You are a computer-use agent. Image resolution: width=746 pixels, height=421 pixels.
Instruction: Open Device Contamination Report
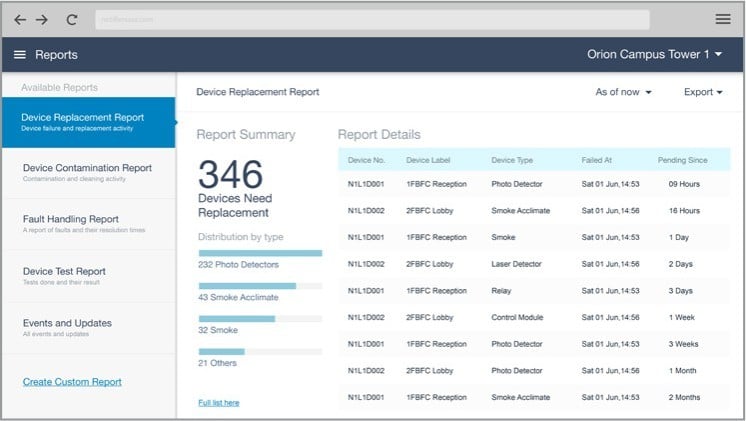click(x=88, y=173)
